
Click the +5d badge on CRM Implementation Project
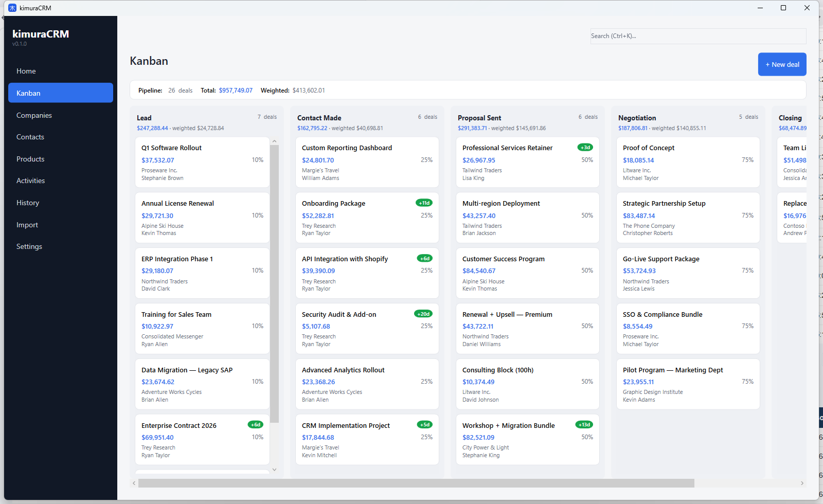[425, 425]
